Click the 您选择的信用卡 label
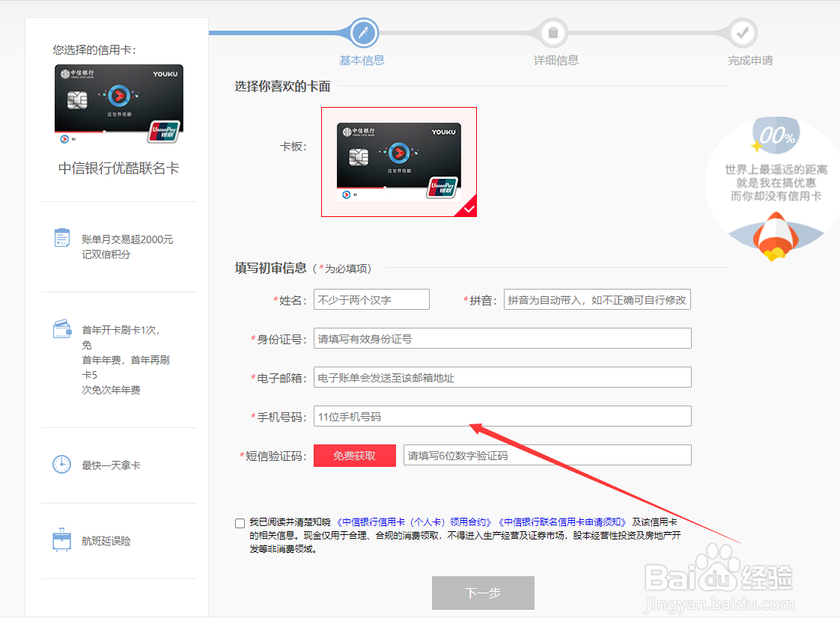 (94, 50)
